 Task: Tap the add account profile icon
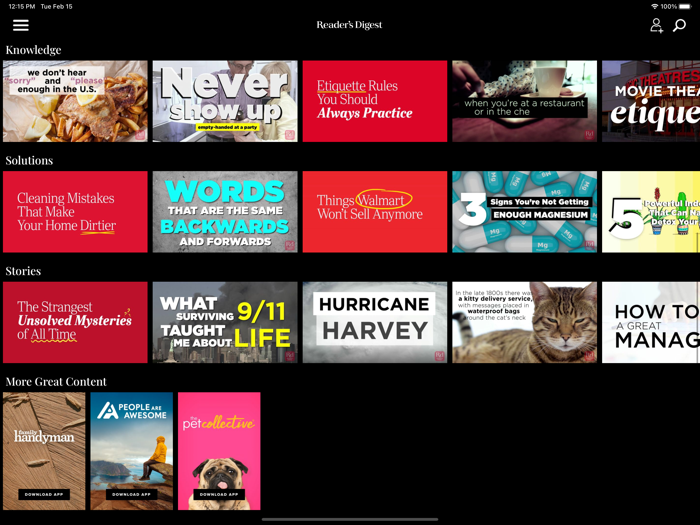tap(656, 25)
